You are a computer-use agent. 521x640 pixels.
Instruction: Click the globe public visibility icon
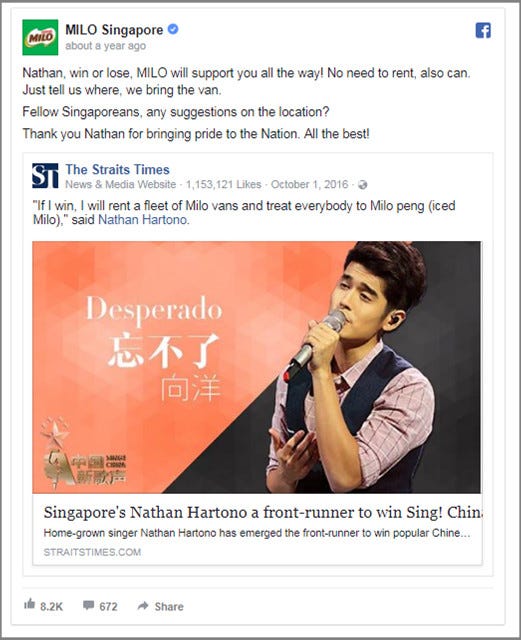362,185
